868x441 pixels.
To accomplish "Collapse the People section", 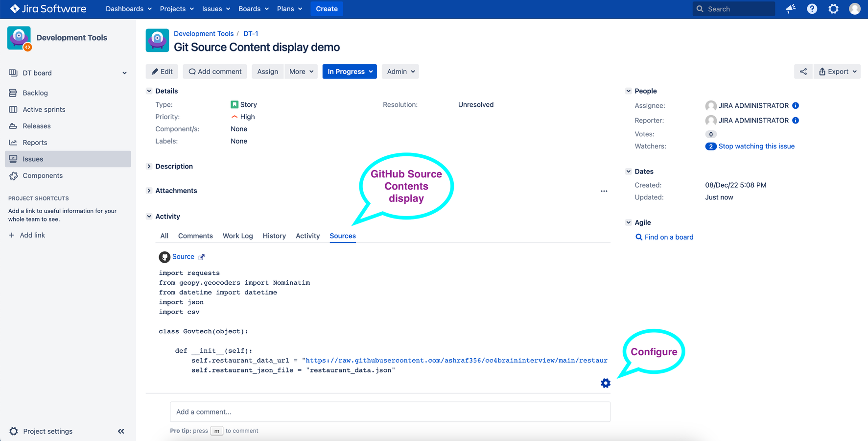I will pos(629,91).
